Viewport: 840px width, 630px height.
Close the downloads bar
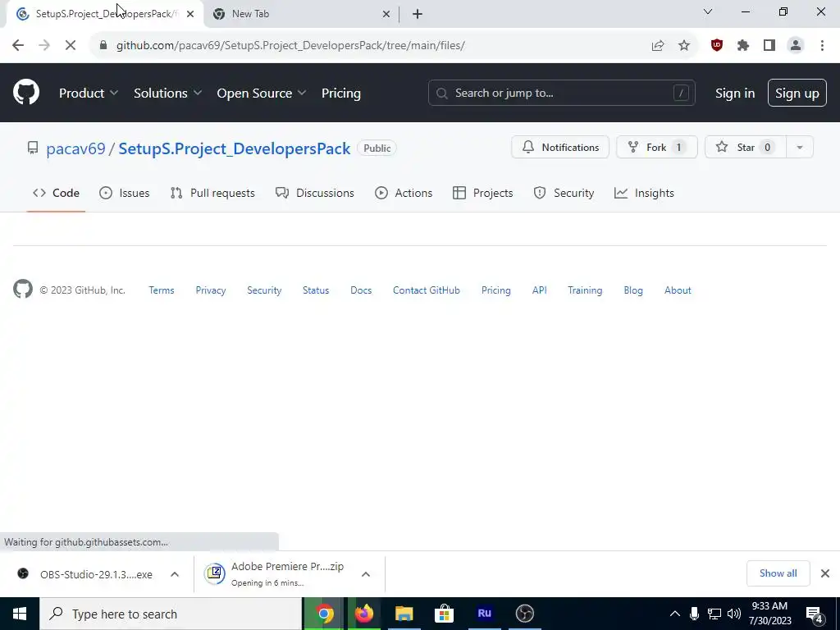tap(825, 573)
